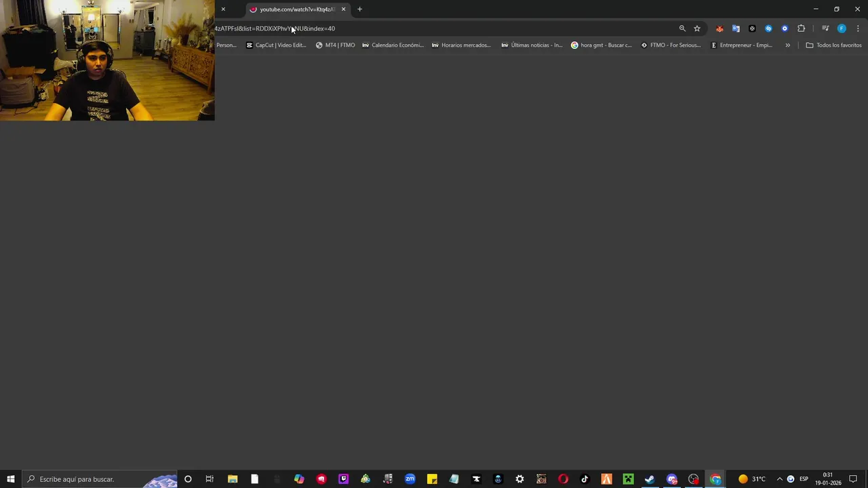Open the Entrepreneur - Empi bookmark
This screenshot has height=488, width=868.
pos(741,45)
